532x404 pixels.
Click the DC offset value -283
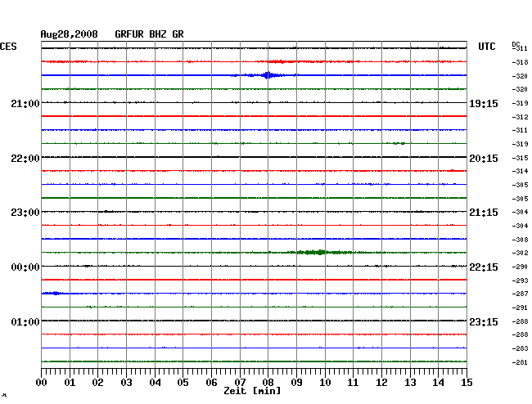click(x=520, y=348)
